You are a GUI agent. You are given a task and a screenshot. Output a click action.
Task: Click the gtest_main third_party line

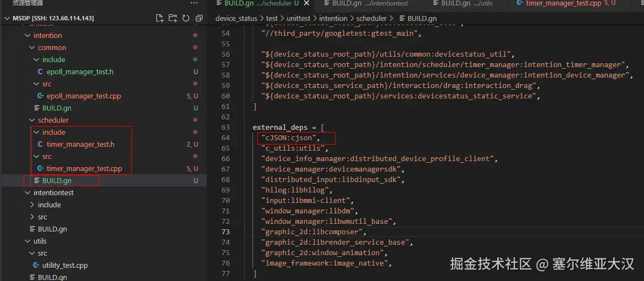[342, 34]
